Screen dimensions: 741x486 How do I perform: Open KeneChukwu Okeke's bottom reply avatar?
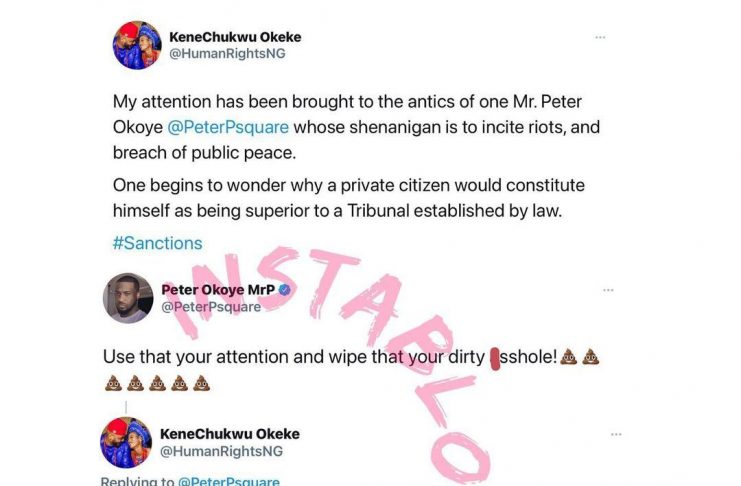click(126, 443)
